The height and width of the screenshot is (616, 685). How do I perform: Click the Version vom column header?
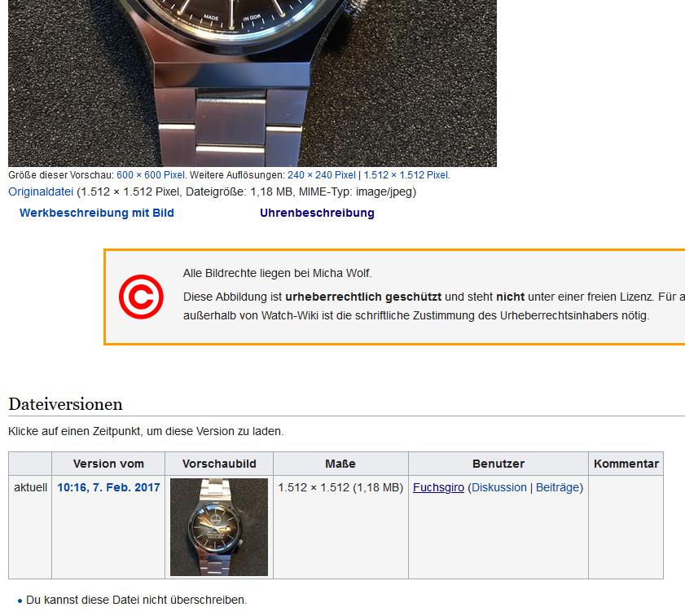click(108, 464)
